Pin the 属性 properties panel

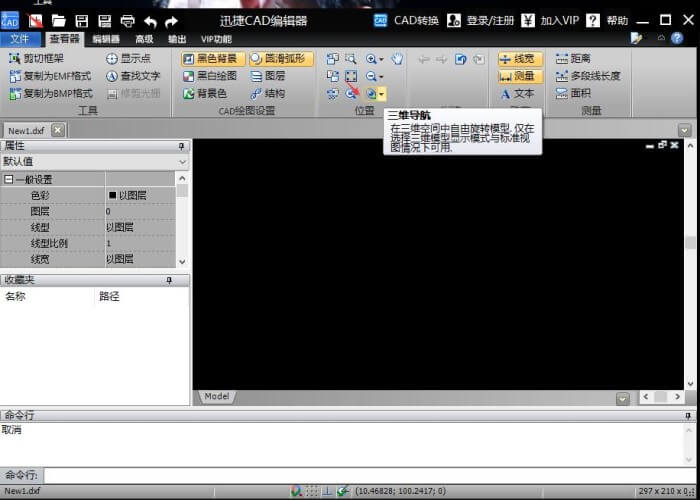[181, 146]
